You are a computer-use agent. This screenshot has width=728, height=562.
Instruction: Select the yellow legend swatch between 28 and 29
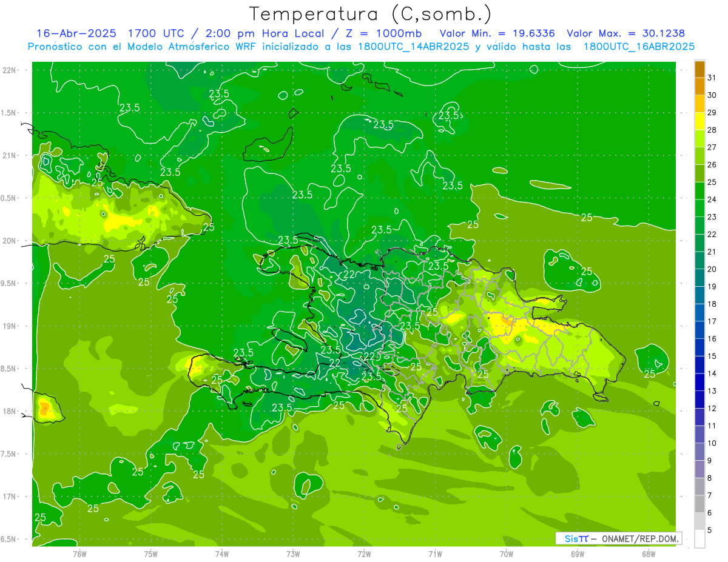tap(699, 121)
